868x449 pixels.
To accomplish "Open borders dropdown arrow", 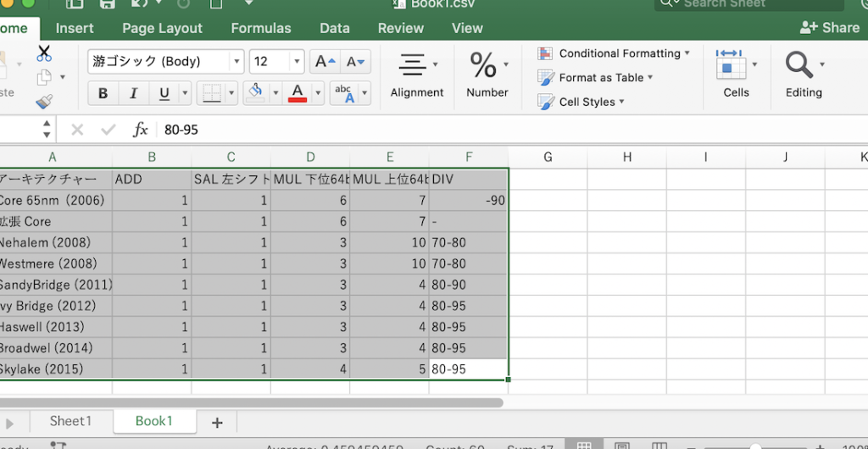I will coord(232,93).
